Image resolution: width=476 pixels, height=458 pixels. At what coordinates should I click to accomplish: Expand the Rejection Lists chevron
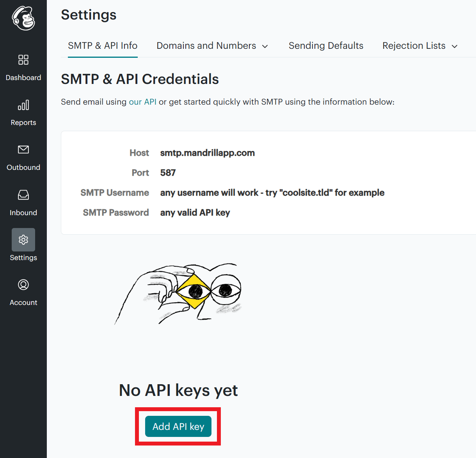point(454,46)
